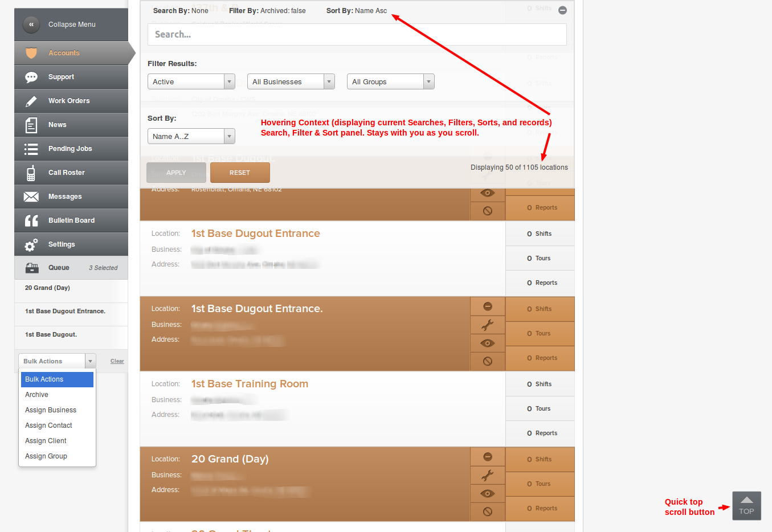Click the ban icon for 20 Grand (Day)
This screenshot has width=772, height=532.
(488, 511)
